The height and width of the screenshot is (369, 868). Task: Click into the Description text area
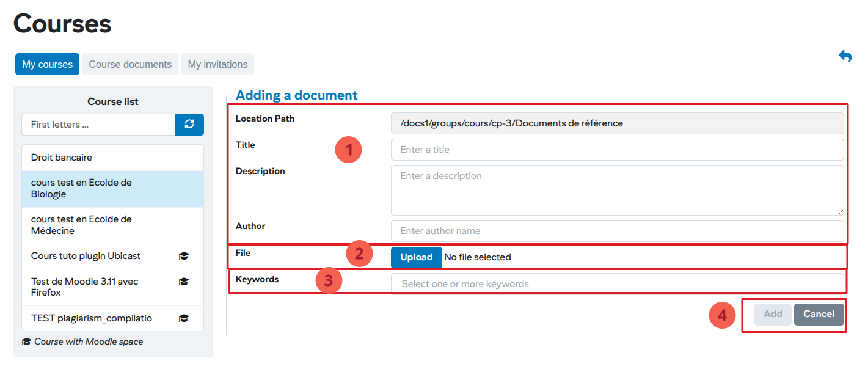pyautogui.click(x=617, y=189)
